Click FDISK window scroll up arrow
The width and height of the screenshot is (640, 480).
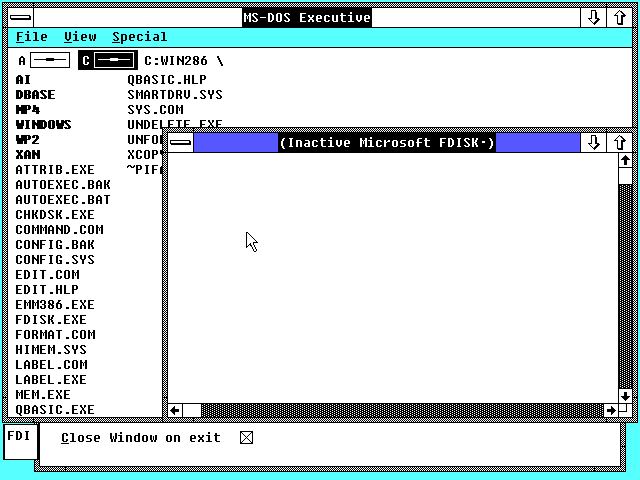click(x=625, y=160)
